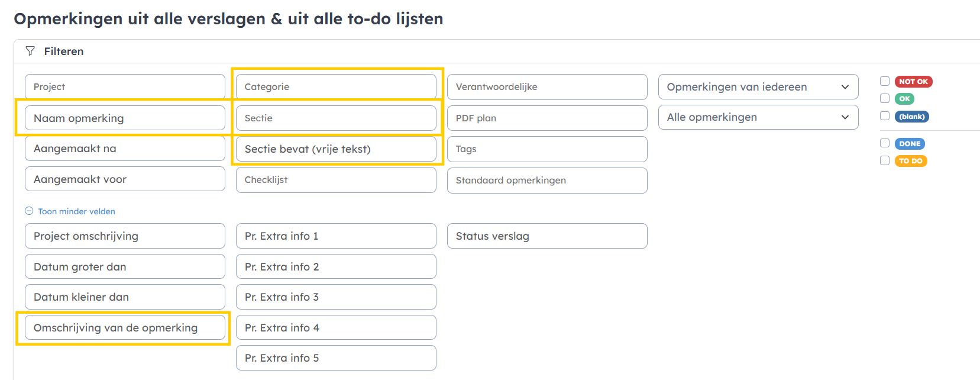
Task: Click the red NOT OK status badge
Action: pos(913,82)
